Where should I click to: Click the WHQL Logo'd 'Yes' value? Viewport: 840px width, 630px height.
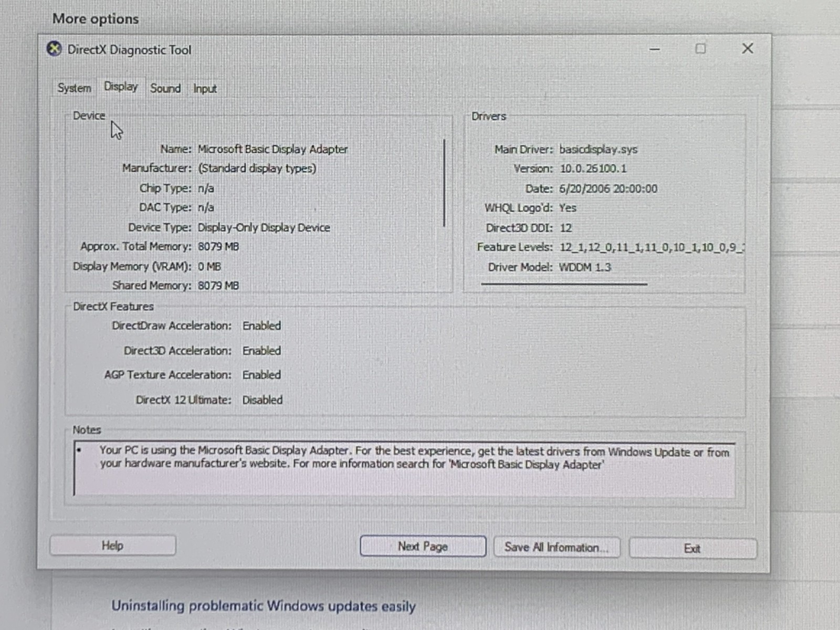(x=568, y=208)
